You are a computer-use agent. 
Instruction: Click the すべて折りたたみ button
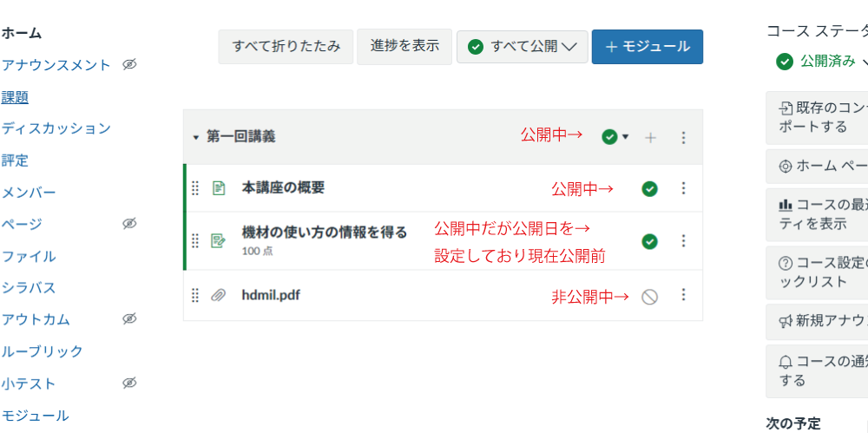pos(286,47)
